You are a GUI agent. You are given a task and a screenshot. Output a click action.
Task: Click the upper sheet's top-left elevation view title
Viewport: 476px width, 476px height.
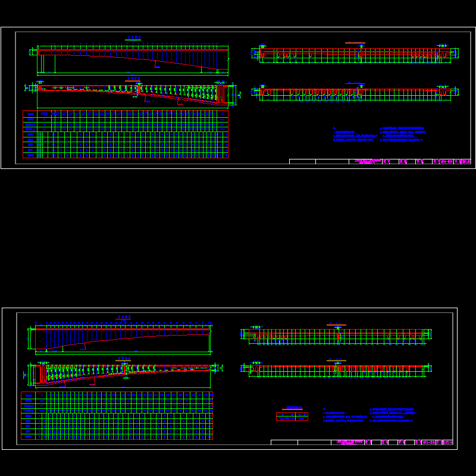134,37
